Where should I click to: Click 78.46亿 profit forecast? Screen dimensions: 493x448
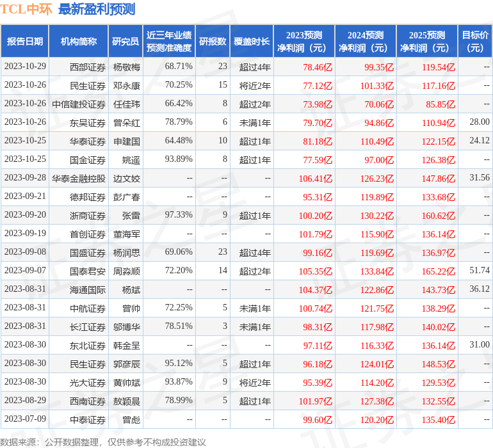(318, 67)
